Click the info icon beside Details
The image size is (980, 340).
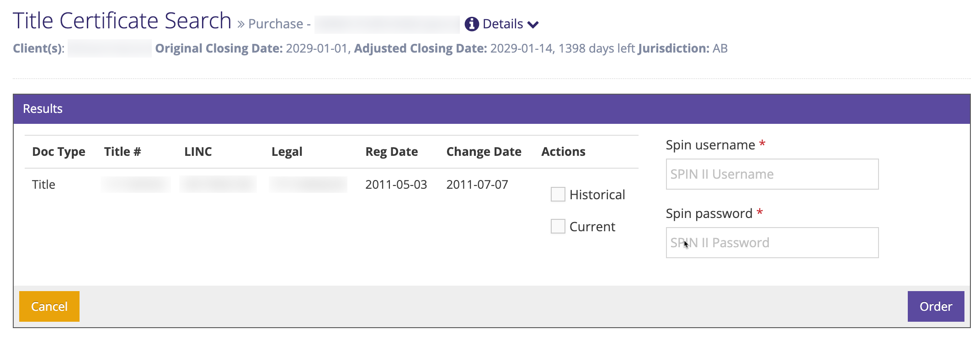tap(472, 24)
